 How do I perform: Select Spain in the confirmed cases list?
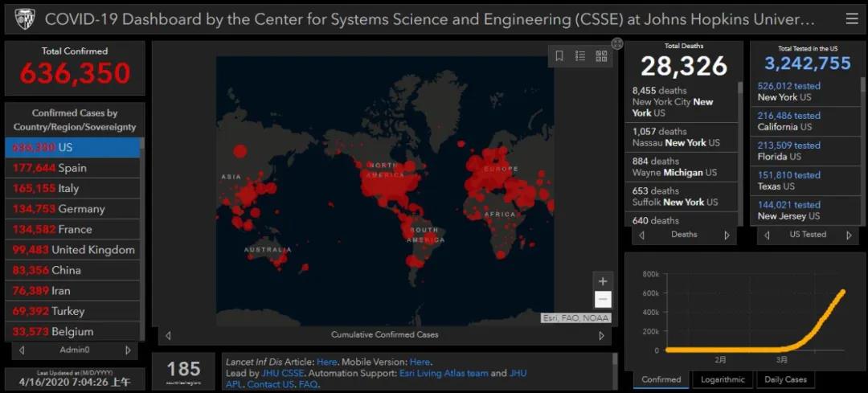[72, 168]
